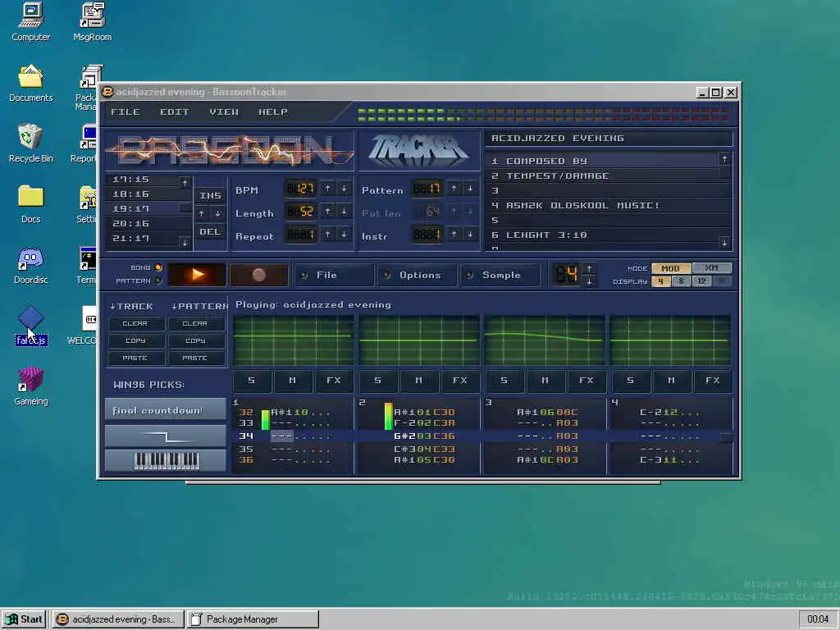This screenshot has height=630, width=840.
Task: Set display to 12 channels
Action: click(701, 281)
